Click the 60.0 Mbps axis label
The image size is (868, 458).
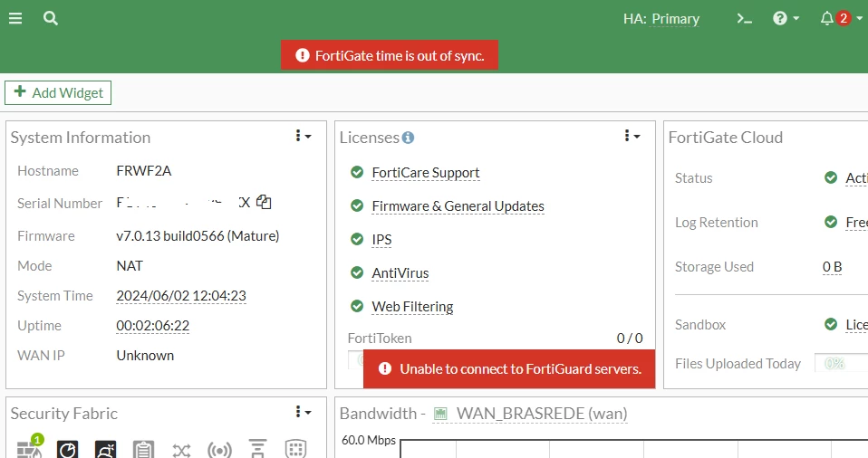click(369, 440)
